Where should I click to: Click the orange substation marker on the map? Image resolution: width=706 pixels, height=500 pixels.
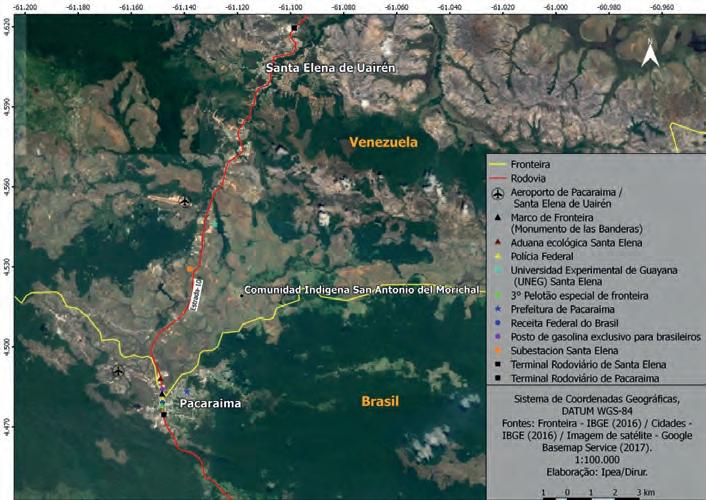pyautogui.click(x=190, y=269)
